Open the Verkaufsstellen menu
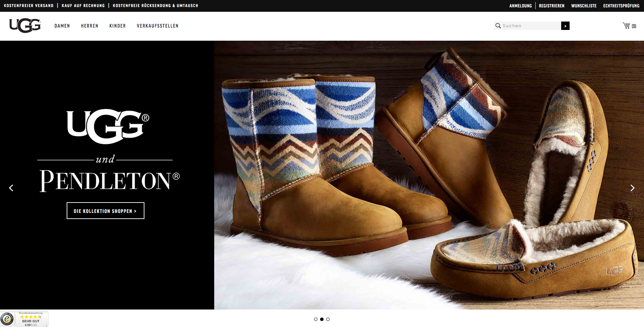The image size is (644, 327). 158,26
